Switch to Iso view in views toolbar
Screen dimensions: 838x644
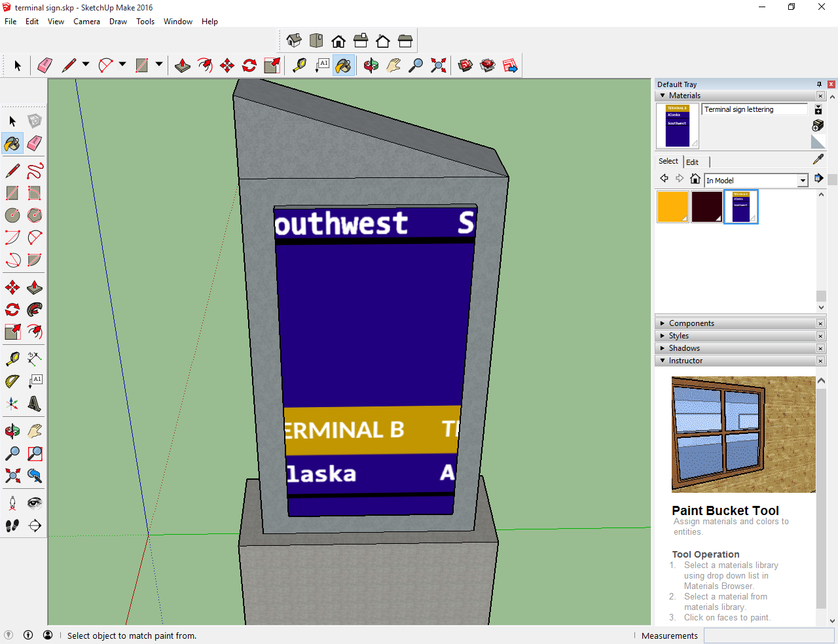pos(294,41)
